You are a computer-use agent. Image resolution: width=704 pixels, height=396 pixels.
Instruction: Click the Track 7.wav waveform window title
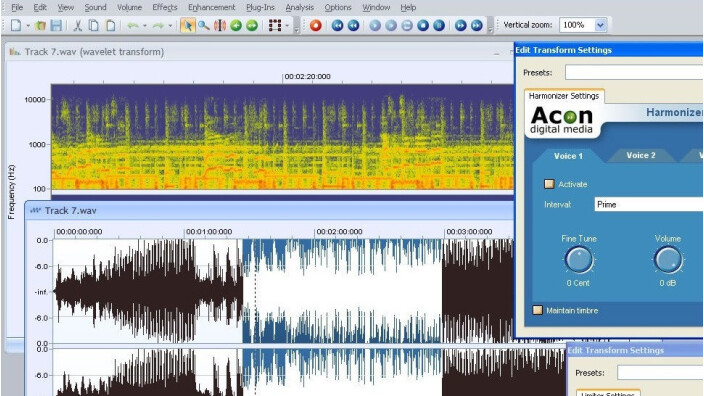click(x=70, y=211)
